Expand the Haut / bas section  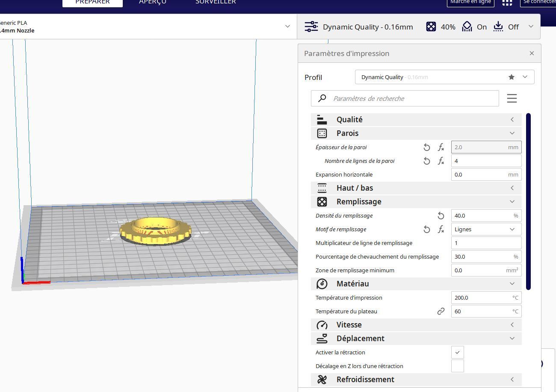pos(512,188)
